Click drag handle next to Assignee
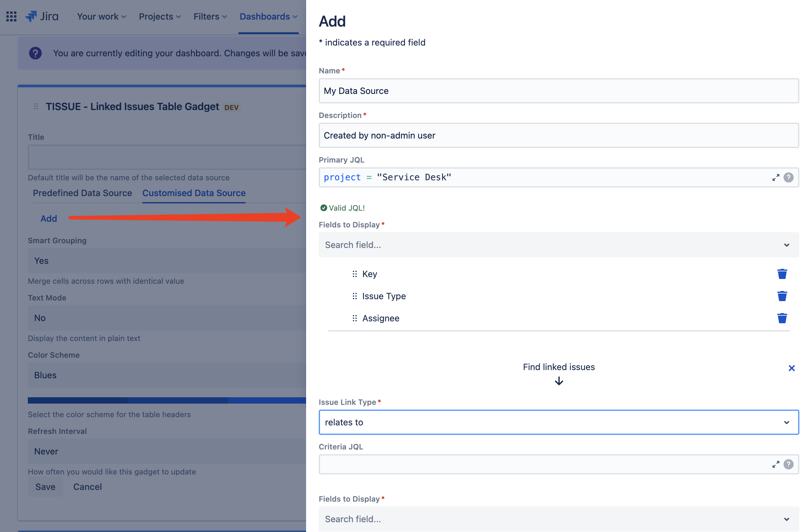The image size is (812, 532). coord(354,319)
